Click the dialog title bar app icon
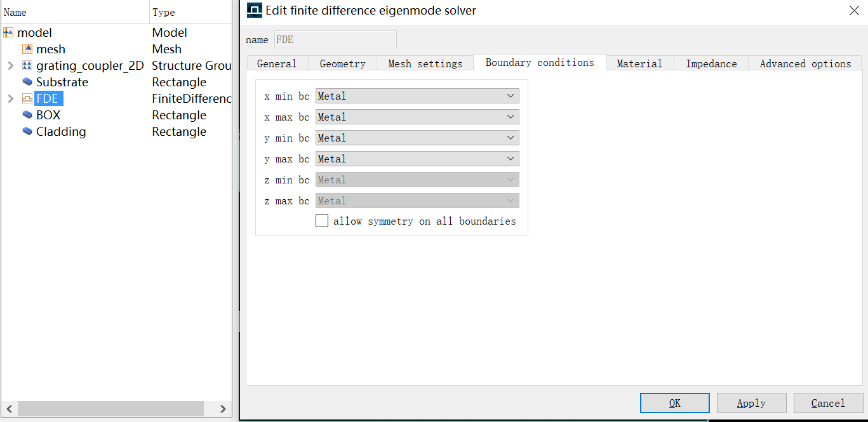This screenshot has height=422, width=868. [254, 10]
